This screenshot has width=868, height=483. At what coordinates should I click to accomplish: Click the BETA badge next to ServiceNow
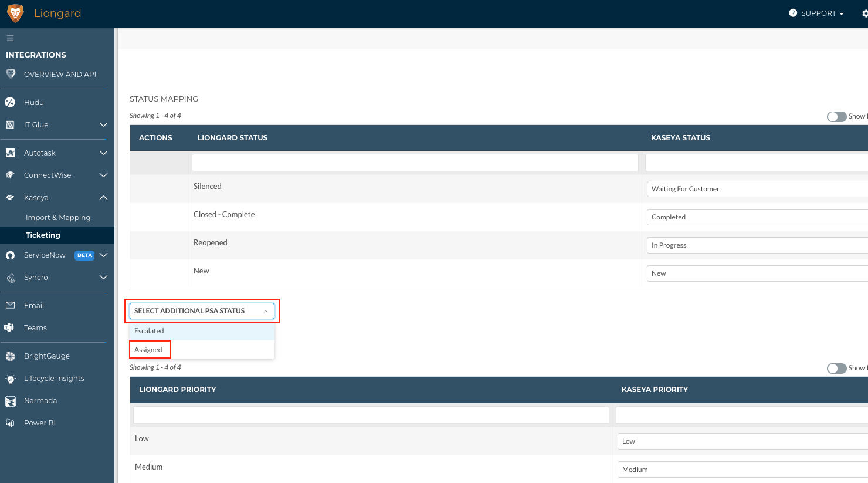[x=84, y=255]
